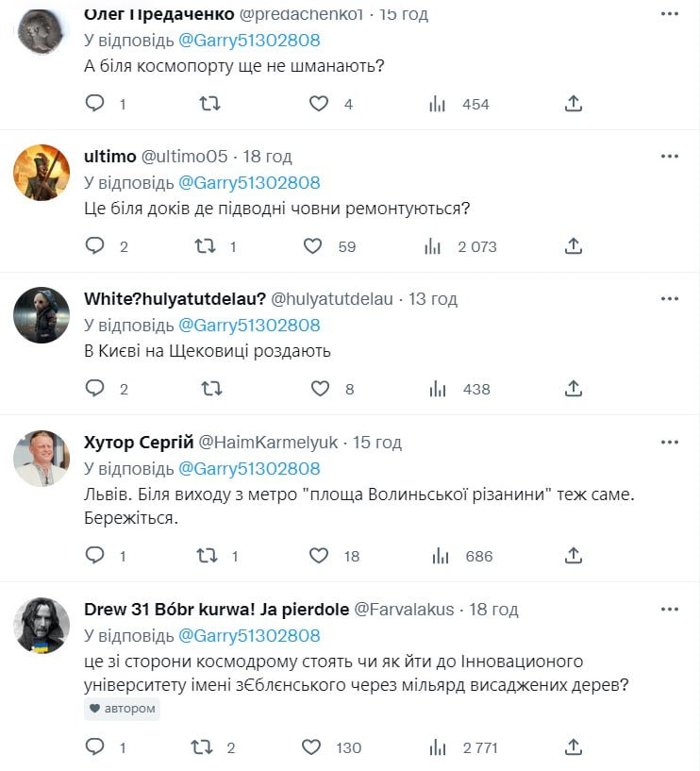700x771 pixels.
Task: Like the White?hulyatutdelau? reply about Київ
Action: point(320,389)
